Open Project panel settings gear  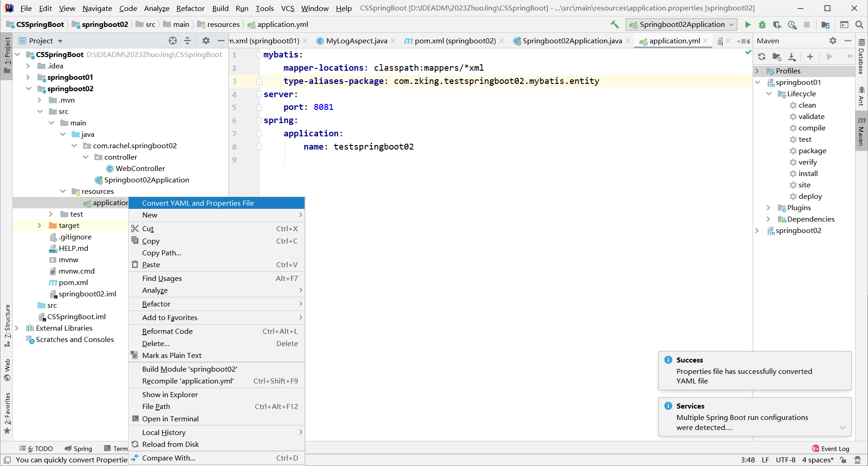click(206, 41)
